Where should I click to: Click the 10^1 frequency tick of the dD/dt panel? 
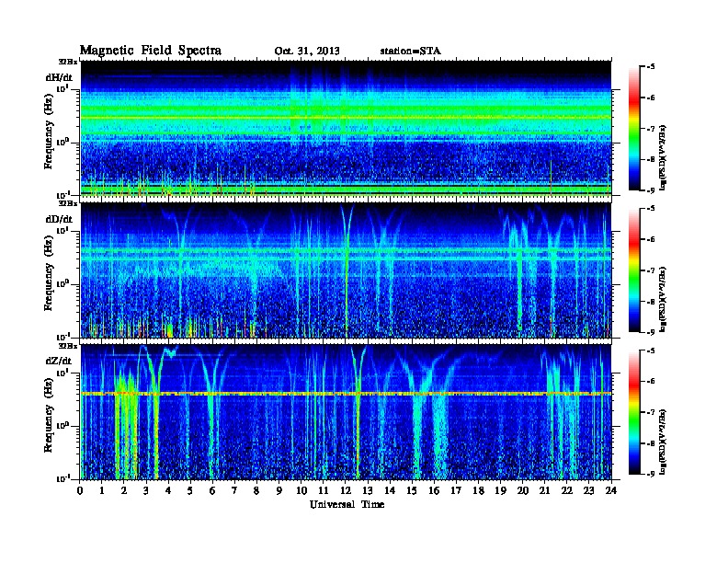(x=63, y=230)
